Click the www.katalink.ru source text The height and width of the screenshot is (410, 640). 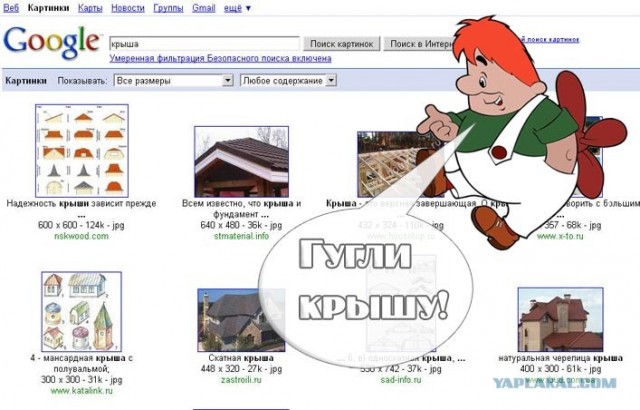pyautogui.click(x=81, y=391)
